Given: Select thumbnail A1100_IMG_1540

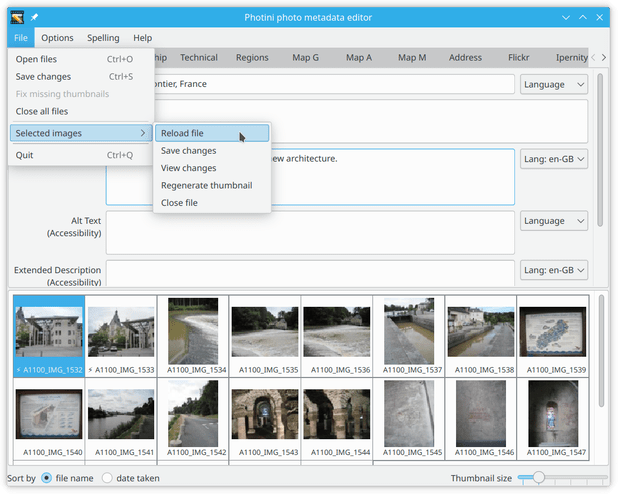Looking at the screenshot, I should pyautogui.click(x=49, y=419).
